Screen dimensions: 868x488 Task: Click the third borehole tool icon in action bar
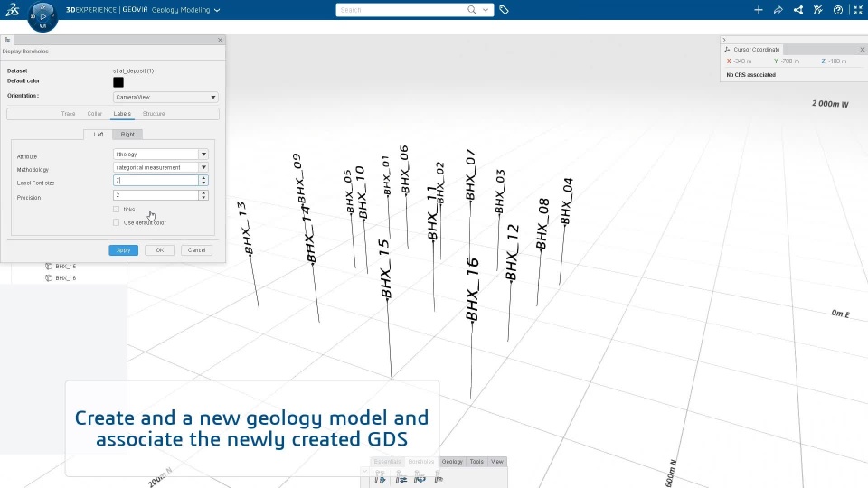click(420, 477)
